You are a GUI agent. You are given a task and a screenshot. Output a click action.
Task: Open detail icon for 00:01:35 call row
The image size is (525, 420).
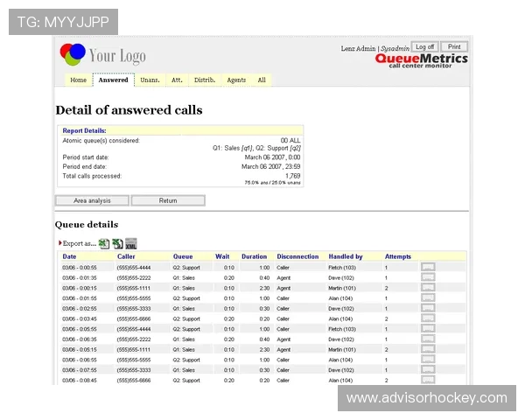click(x=428, y=277)
